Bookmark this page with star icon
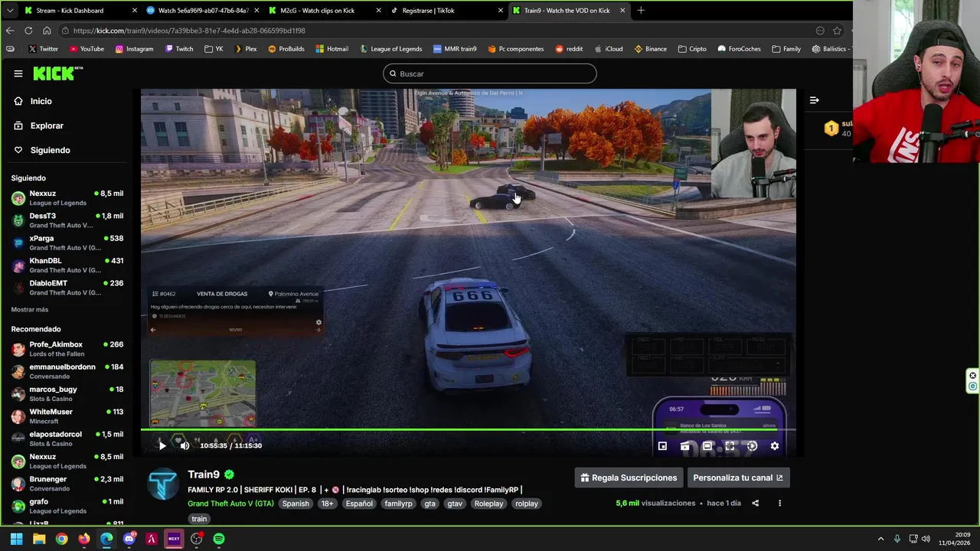 [837, 31]
